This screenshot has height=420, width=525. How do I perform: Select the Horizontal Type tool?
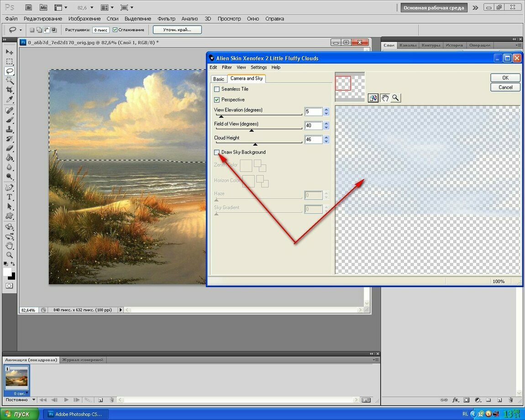[10, 197]
